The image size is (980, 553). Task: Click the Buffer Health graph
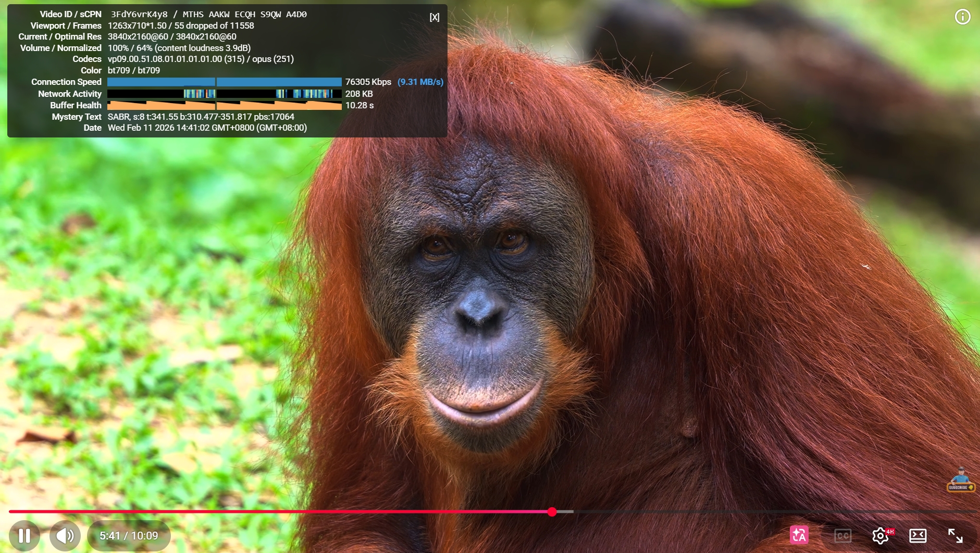[x=225, y=105]
